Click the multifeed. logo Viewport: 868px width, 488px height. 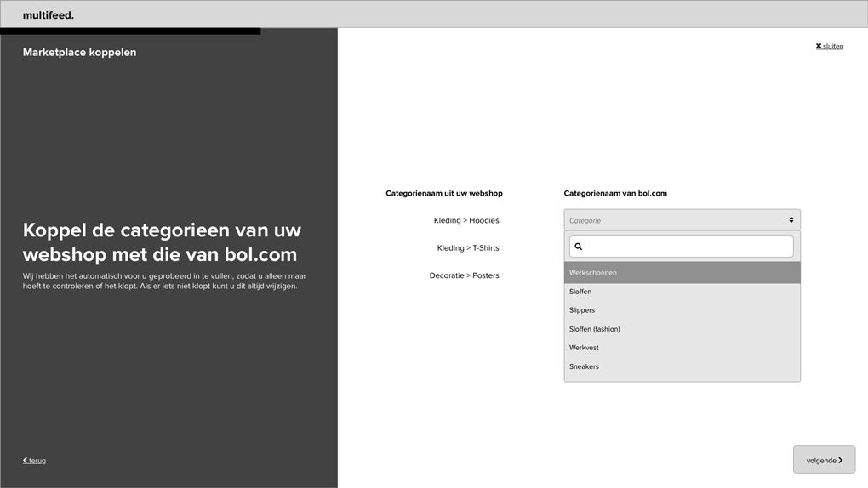49,15
